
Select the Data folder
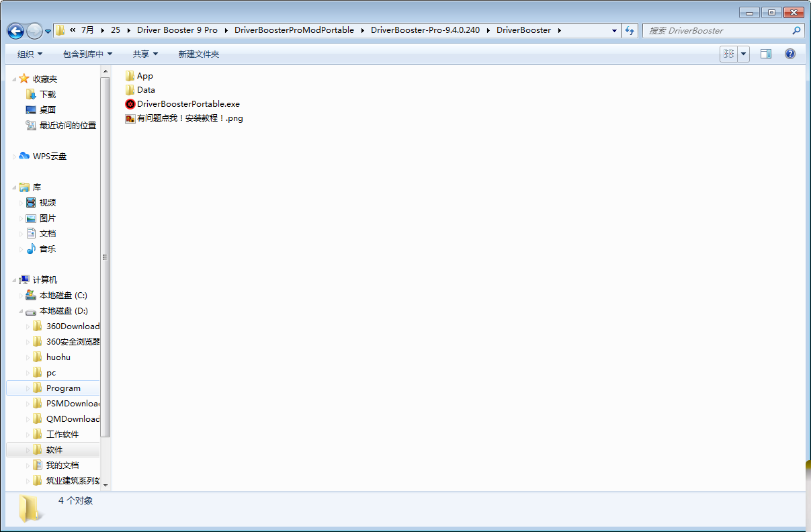point(140,90)
